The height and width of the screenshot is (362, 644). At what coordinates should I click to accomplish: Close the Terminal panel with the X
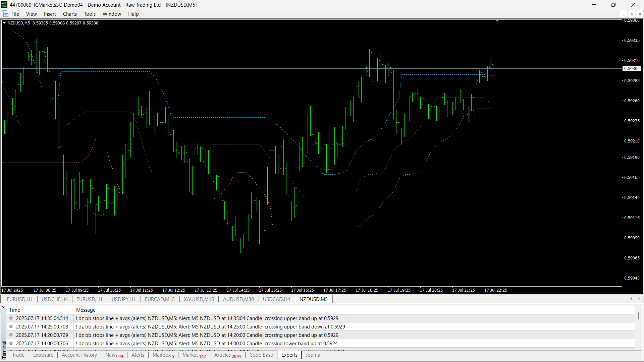click(3, 307)
